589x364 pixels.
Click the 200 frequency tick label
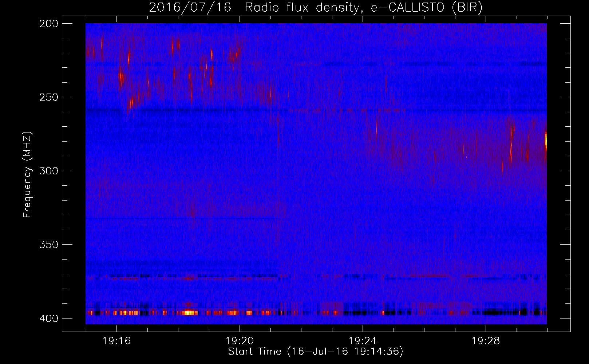(49, 24)
